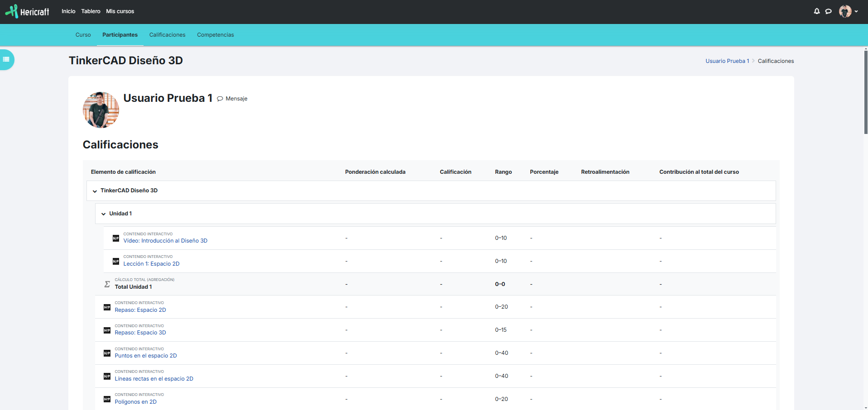Open the user account dropdown menu
The height and width of the screenshot is (410, 868).
[x=848, y=11]
